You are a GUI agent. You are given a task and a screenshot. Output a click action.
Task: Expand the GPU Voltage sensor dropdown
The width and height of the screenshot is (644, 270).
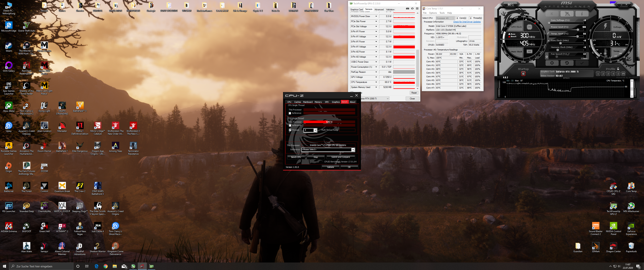[x=376, y=77]
